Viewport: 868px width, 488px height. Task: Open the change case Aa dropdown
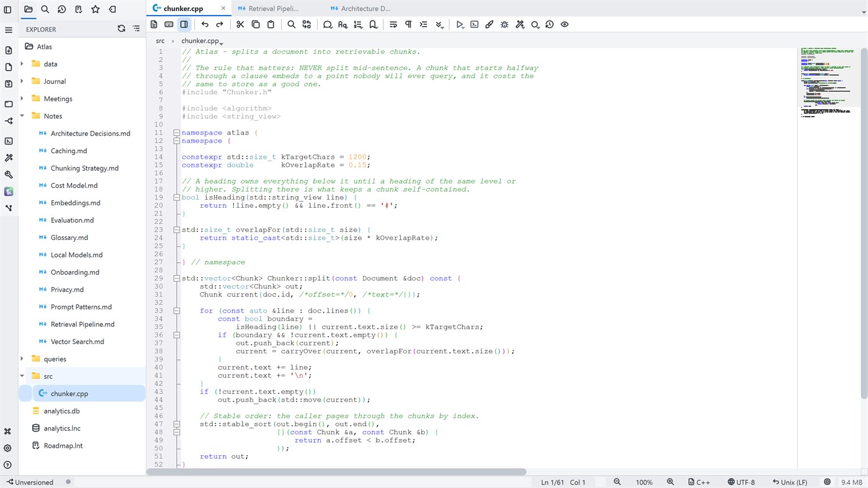(x=343, y=24)
